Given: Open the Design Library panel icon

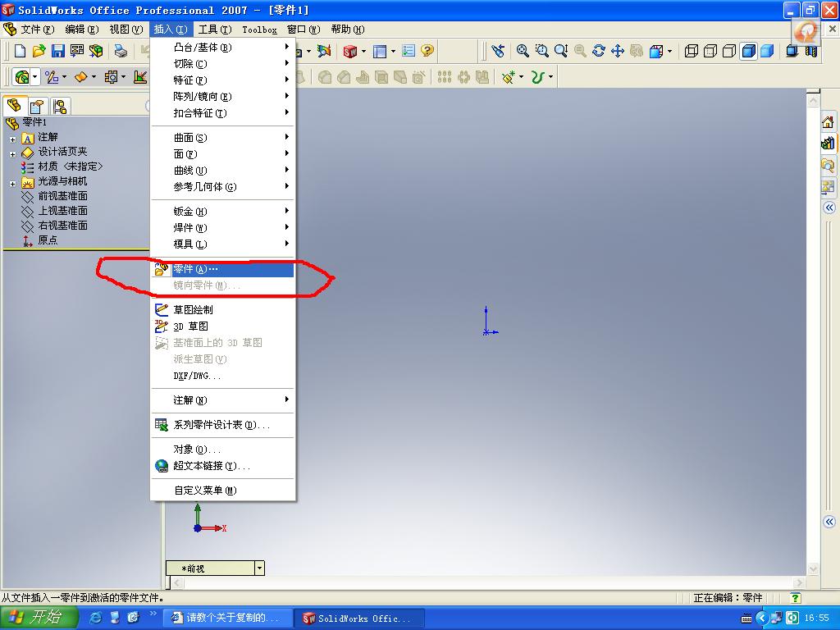Looking at the screenshot, I should click(828, 144).
